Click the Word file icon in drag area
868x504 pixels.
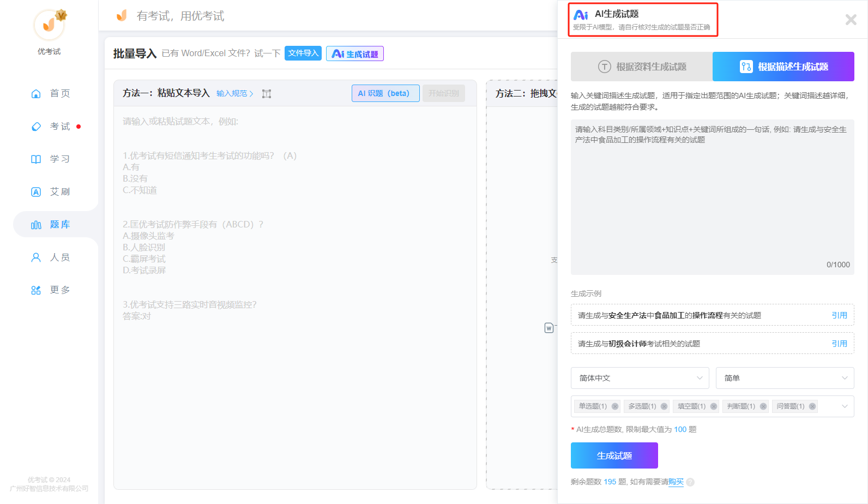tap(549, 328)
